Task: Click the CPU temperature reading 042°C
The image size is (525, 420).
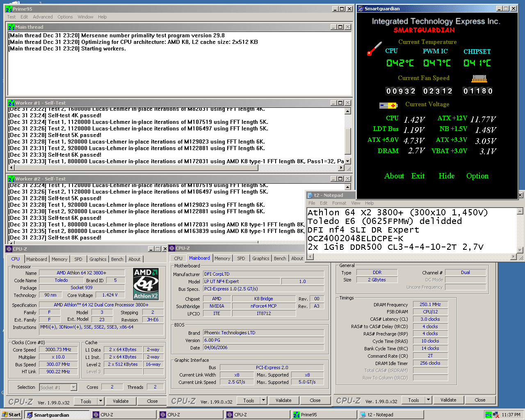Action: click(x=400, y=63)
